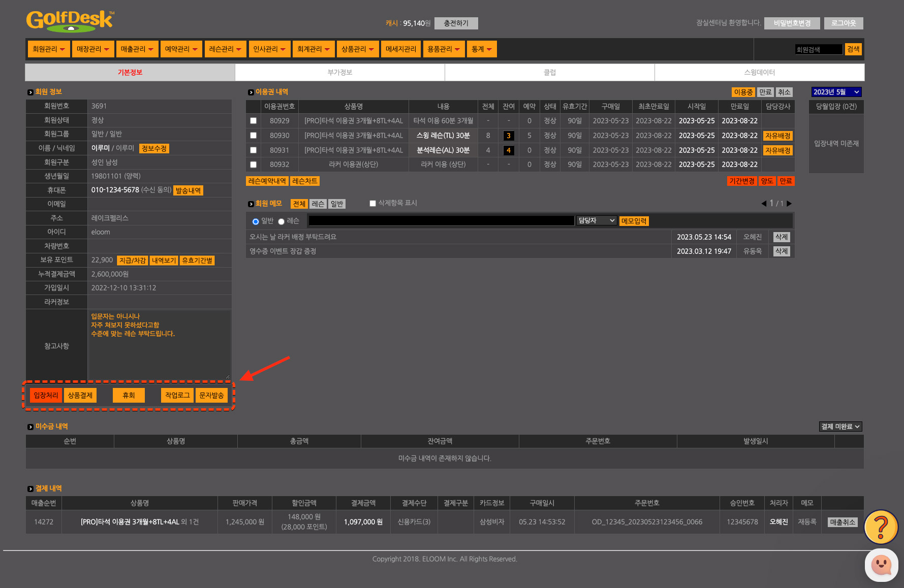
Task: Check the box for pass 80929
Action: coord(253,121)
